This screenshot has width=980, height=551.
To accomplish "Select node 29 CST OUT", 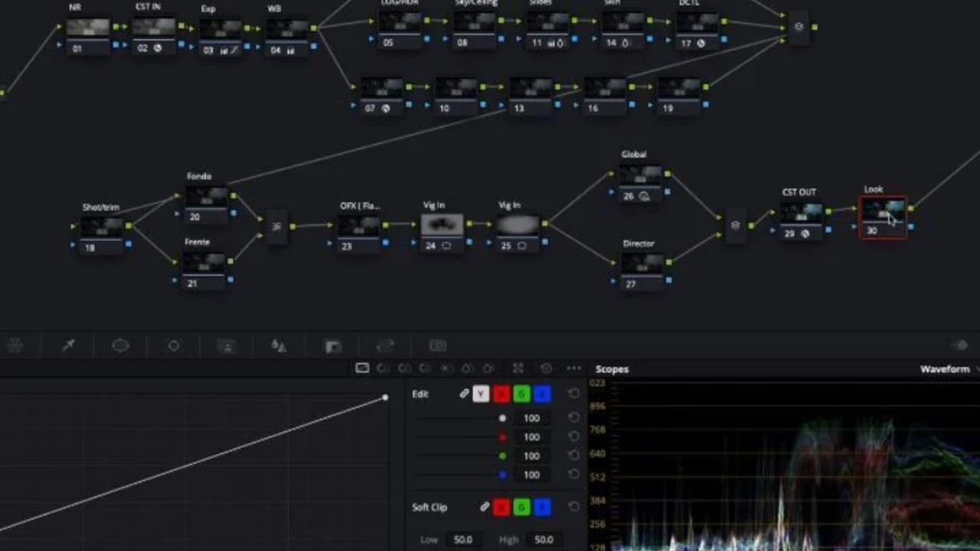I will point(801,220).
